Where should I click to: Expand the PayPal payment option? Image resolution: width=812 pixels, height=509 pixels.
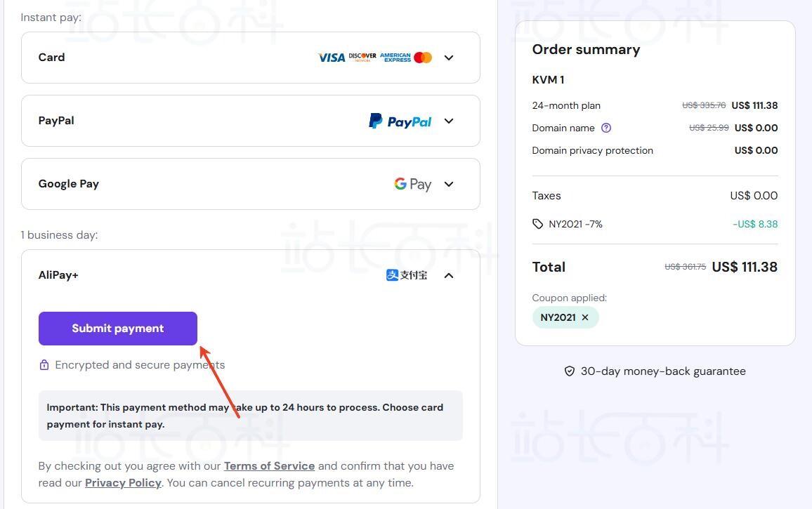point(450,121)
